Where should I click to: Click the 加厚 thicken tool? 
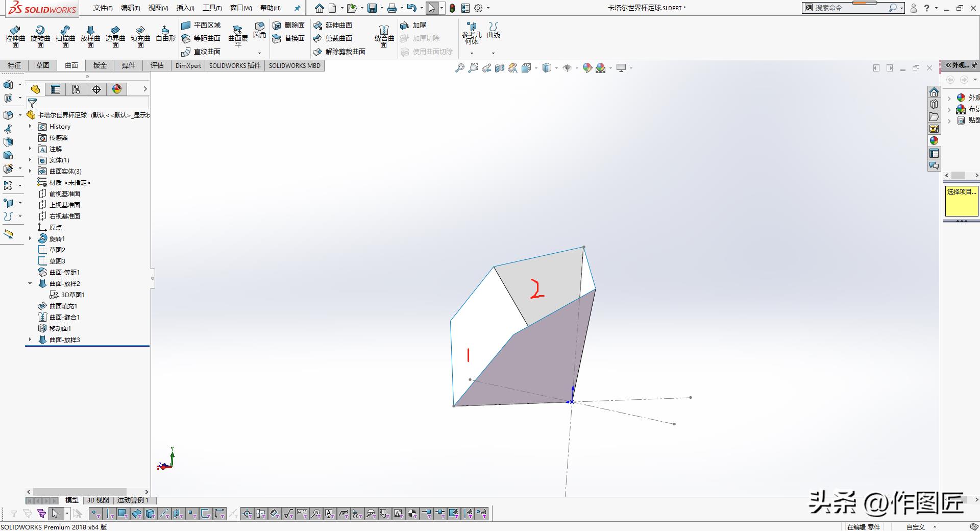click(x=413, y=25)
